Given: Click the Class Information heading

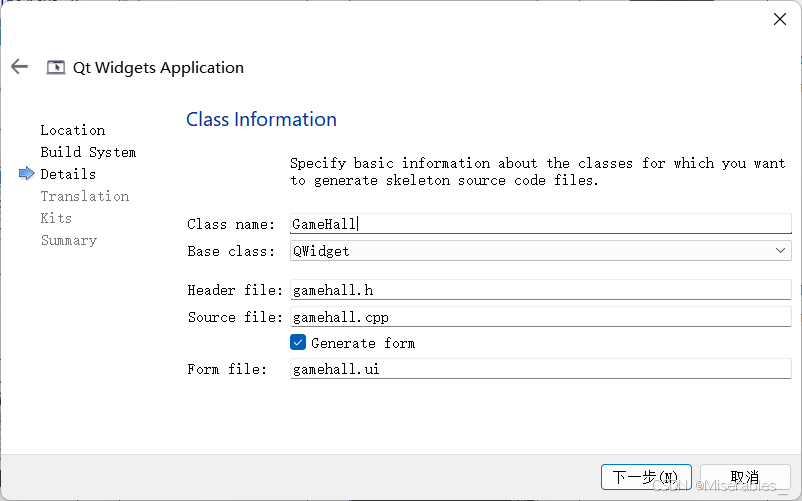Looking at the screenshot, I should tap(261, 119).
